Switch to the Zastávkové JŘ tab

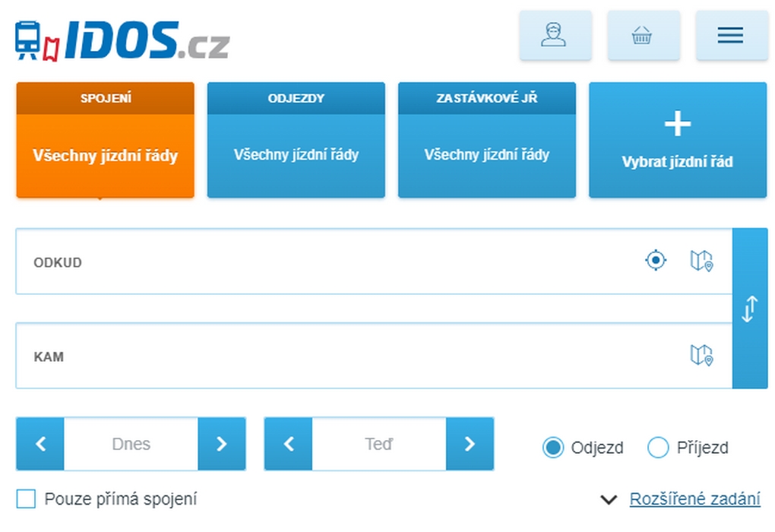(x=486, y=141)
